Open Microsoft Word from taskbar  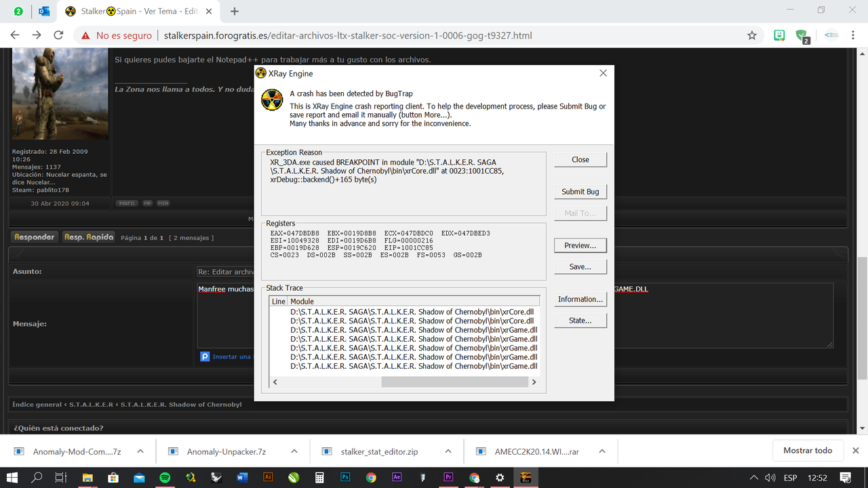(242, 478)
